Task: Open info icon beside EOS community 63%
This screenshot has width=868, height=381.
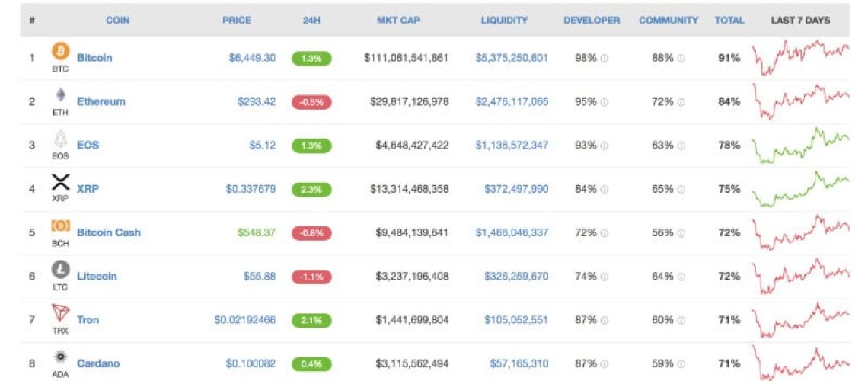Action: (x=681, y=146)
